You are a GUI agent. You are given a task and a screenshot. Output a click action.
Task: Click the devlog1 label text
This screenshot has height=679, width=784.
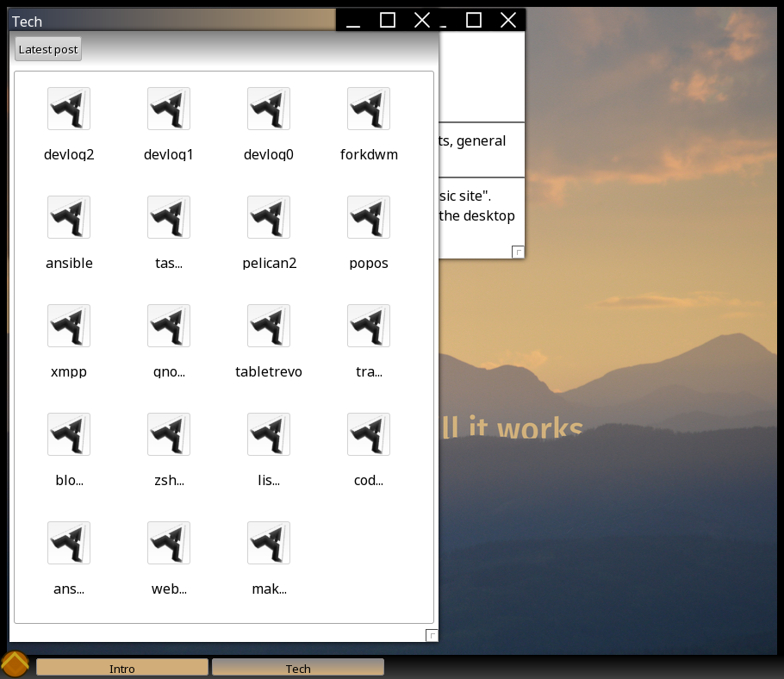tap(169, 154)
